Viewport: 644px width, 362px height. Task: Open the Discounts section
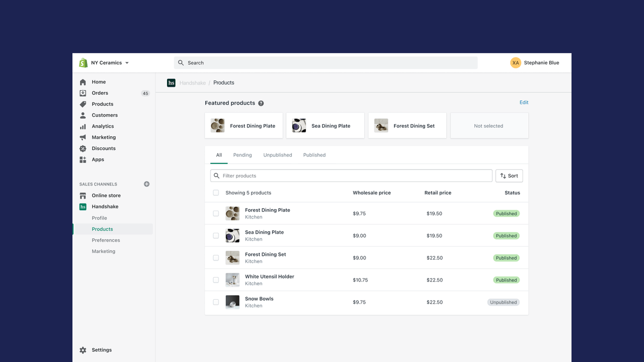104,148
